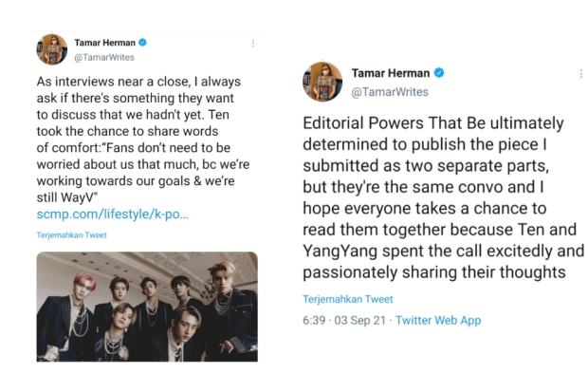The image size is (588, 392).
Task: Click the verified badge on the right tweet
Action: pos(438,73)
